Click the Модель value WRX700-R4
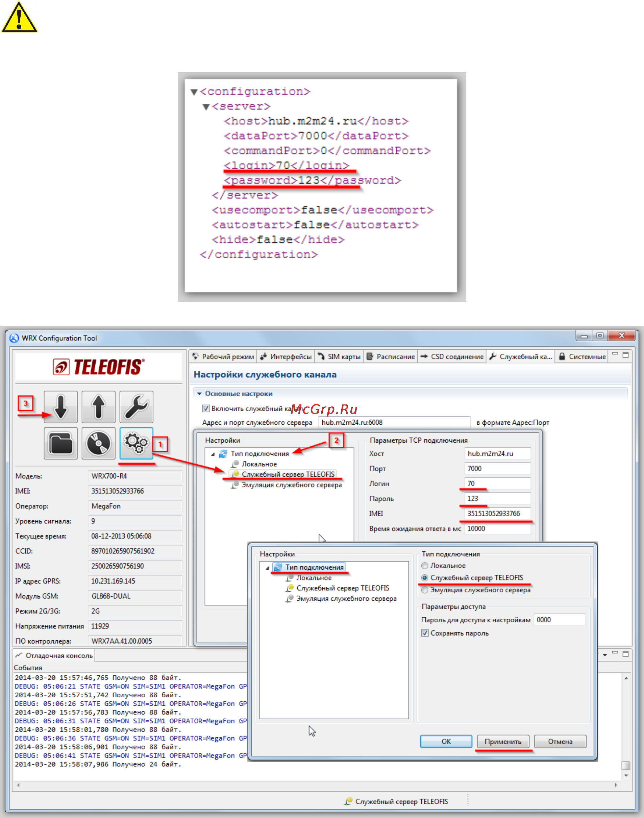The height and width of the screenshot is (818, 644). click(135, 476)
